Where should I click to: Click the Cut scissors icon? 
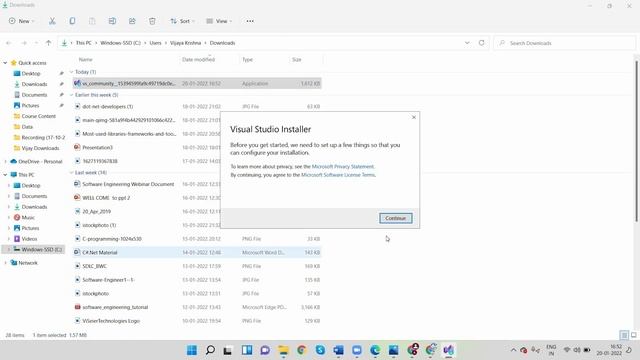pyautogui.click(x=52, y=21)
